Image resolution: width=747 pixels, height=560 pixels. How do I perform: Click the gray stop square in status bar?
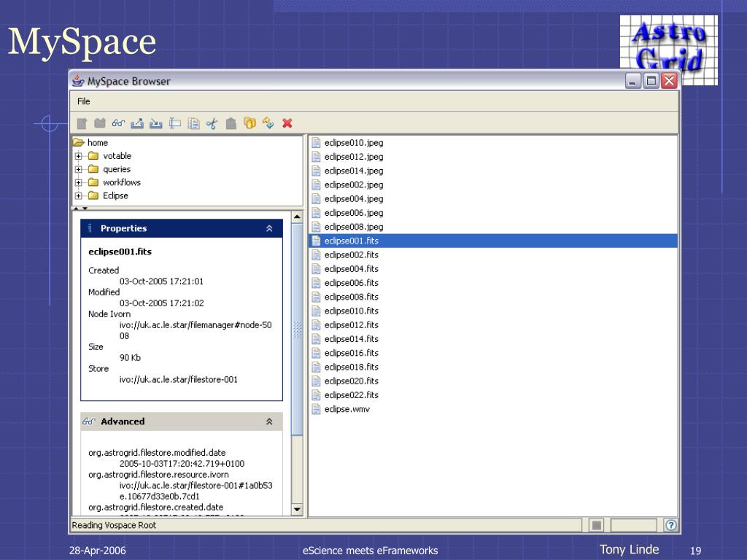point(596,525)
